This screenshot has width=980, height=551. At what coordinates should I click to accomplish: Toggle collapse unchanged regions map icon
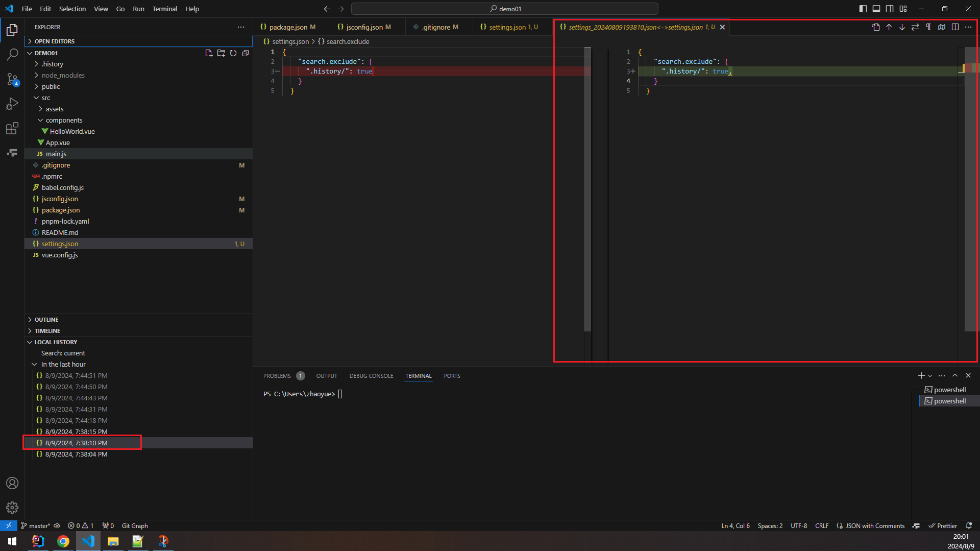942,27
